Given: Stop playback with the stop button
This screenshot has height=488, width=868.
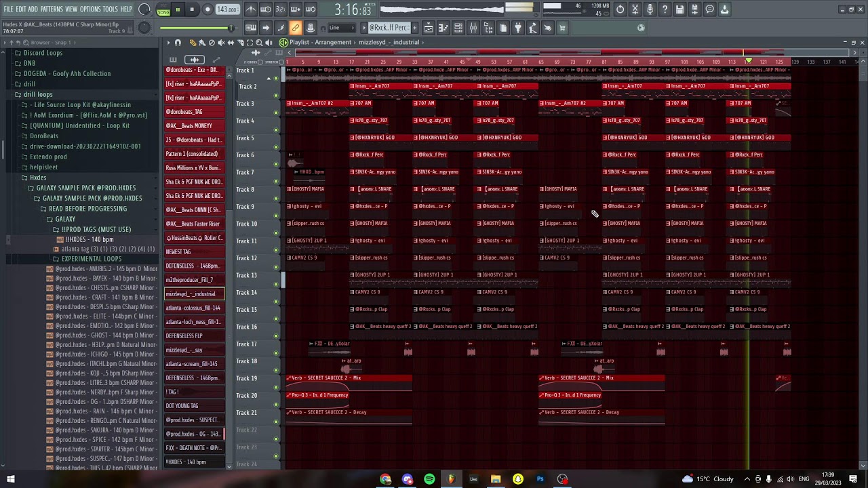Looking at the screenshot, I should 193,9.
